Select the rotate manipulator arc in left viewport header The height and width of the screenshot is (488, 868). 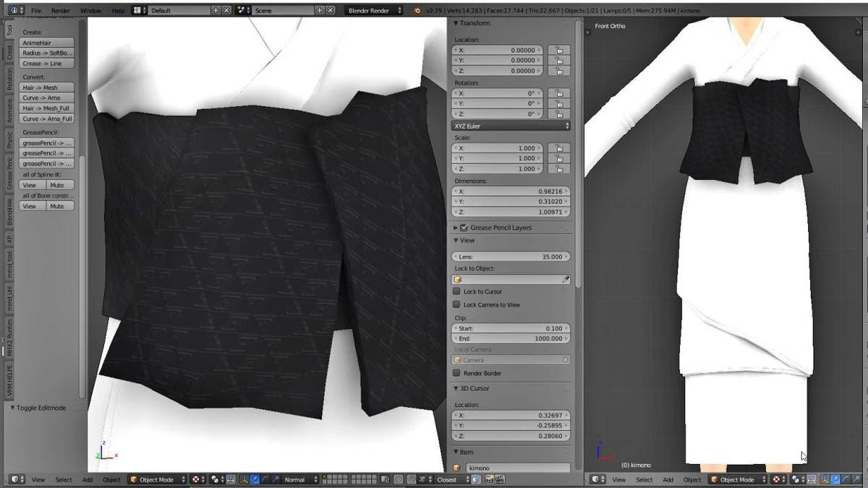265,479
